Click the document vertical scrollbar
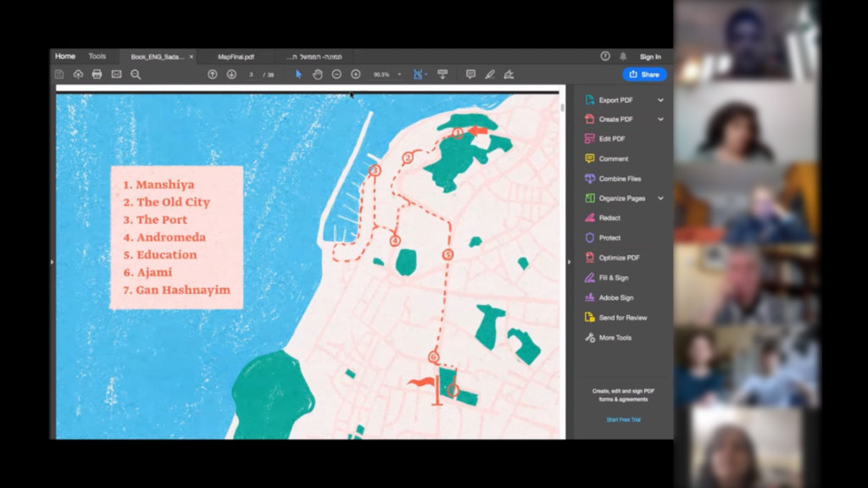The image size is (868, 488). [563, 108]
